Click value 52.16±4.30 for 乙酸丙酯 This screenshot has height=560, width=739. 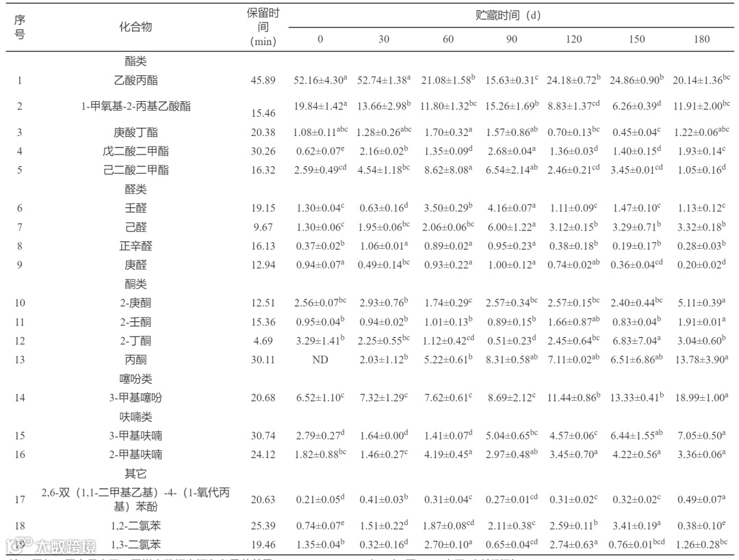pyautogui.click(x=320, y=79)
